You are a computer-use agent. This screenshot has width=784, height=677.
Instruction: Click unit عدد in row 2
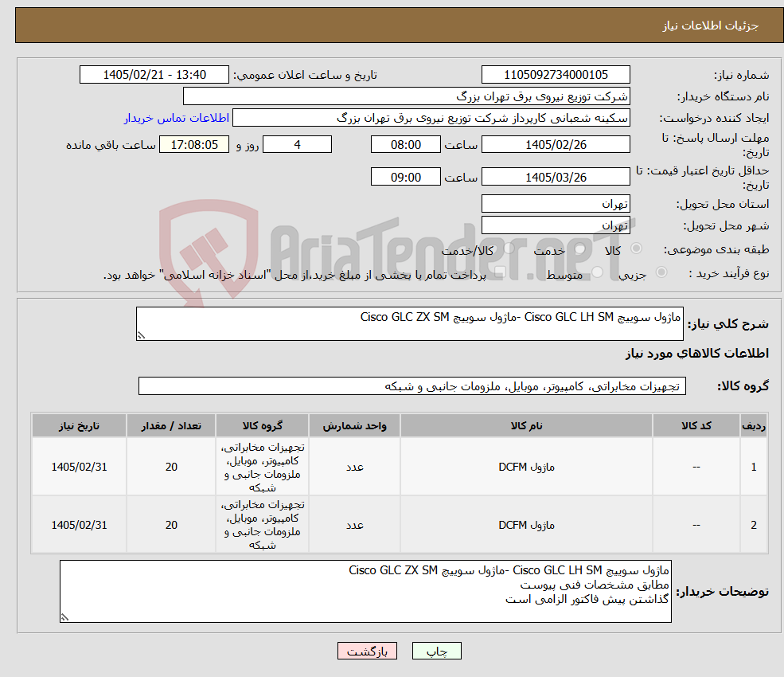click(x=354, y=525)
